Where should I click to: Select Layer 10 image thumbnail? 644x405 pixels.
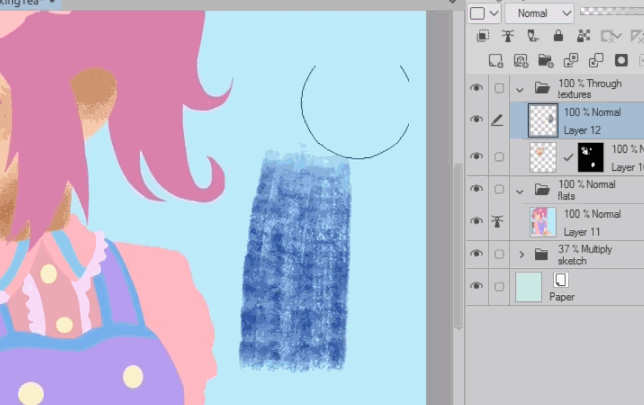[x=543, y=157]
